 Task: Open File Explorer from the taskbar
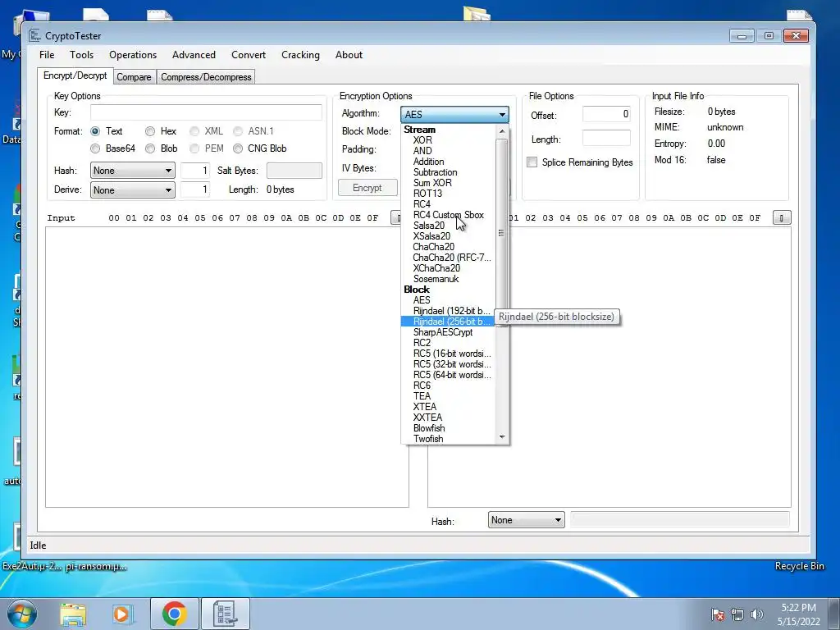[x=73, y=614]
